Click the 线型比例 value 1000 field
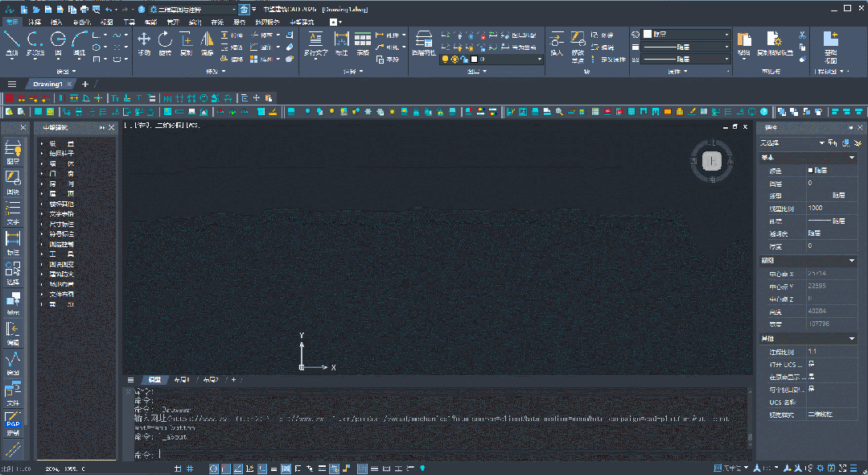The height and width of the screenshot is (475, 868). (x=832, y=209)
